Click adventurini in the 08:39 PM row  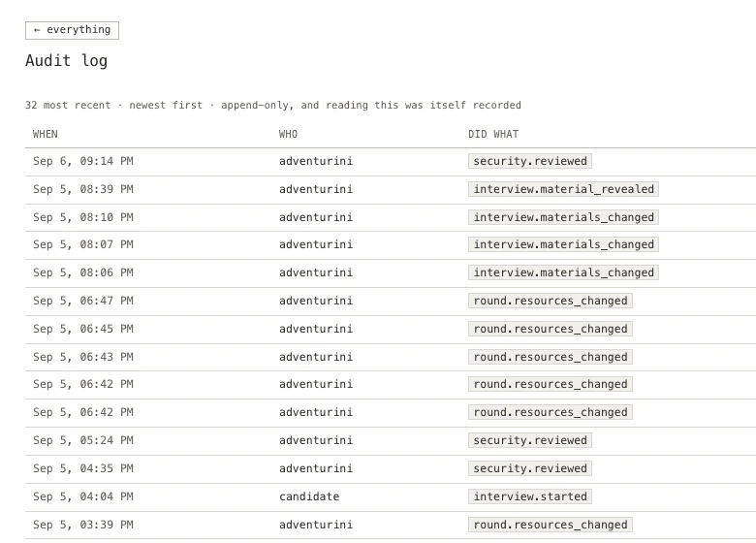(x=316, y=189)
